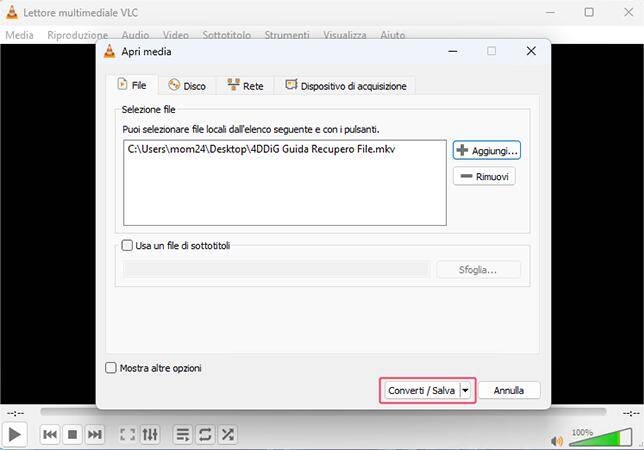Image resolution: width=644 pixels, height=450 pixels.
Task: Click the subtitle file path field
Action: (276, 270)
